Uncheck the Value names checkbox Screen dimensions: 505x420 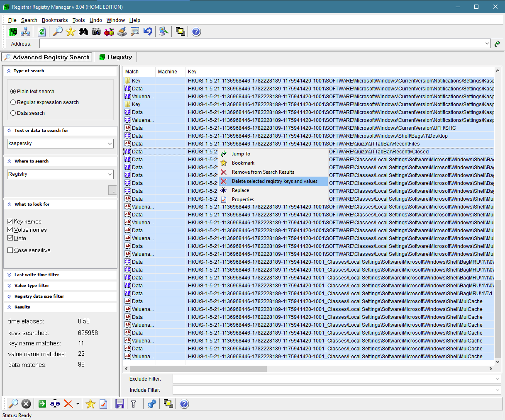coord(10,230)
